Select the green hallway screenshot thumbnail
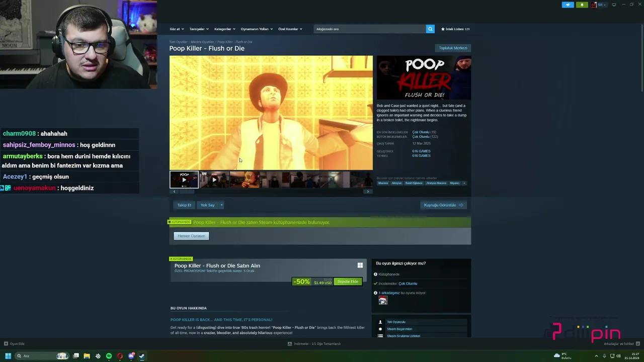 tap(335, 179)
